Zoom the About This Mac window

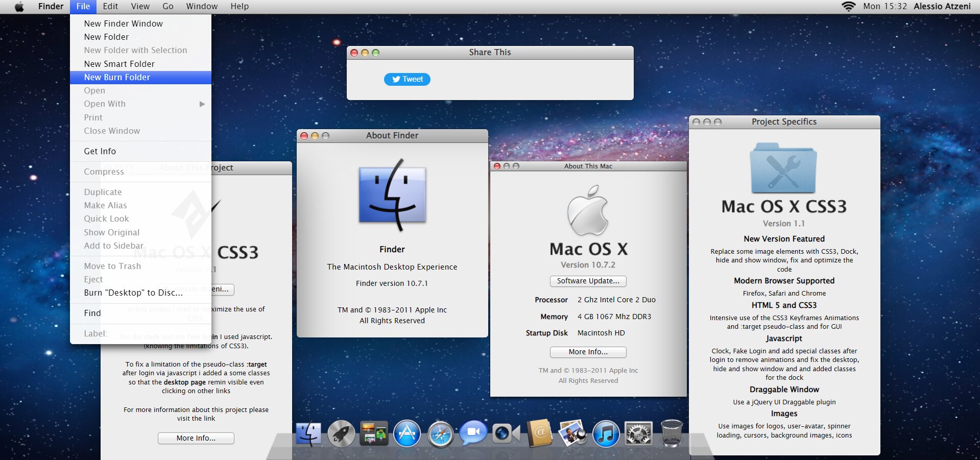coord(516,166)
